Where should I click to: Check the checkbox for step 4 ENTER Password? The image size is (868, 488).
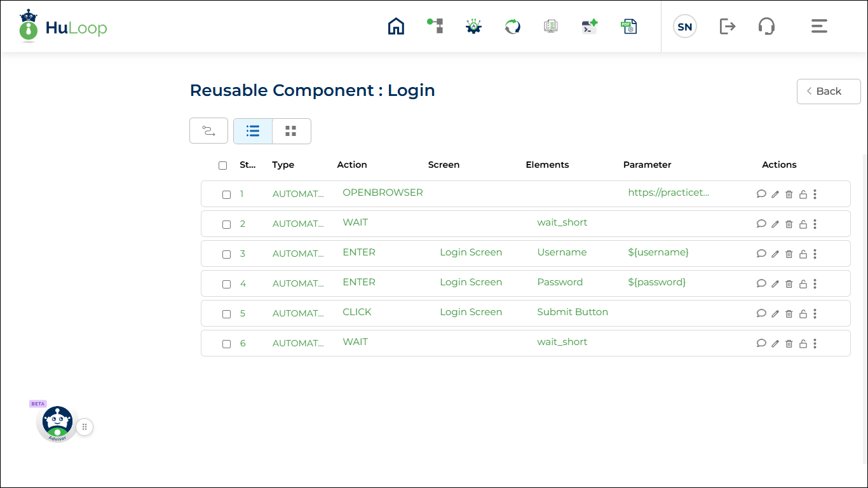click(x=226, y=284)
